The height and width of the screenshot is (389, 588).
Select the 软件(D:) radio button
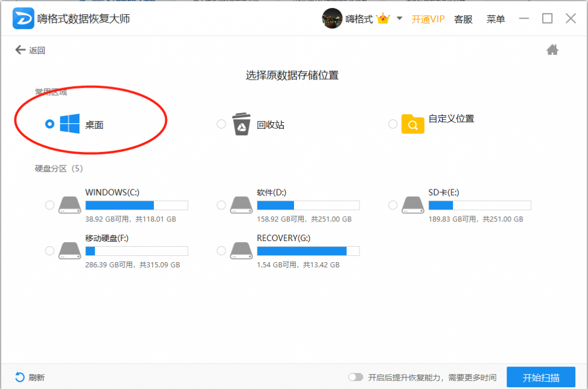[x=221, y=205]
